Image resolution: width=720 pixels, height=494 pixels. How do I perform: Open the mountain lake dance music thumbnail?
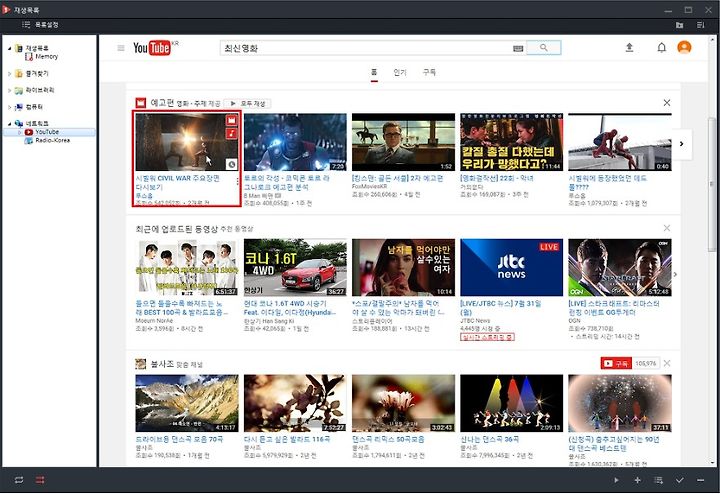click(186, 403)
